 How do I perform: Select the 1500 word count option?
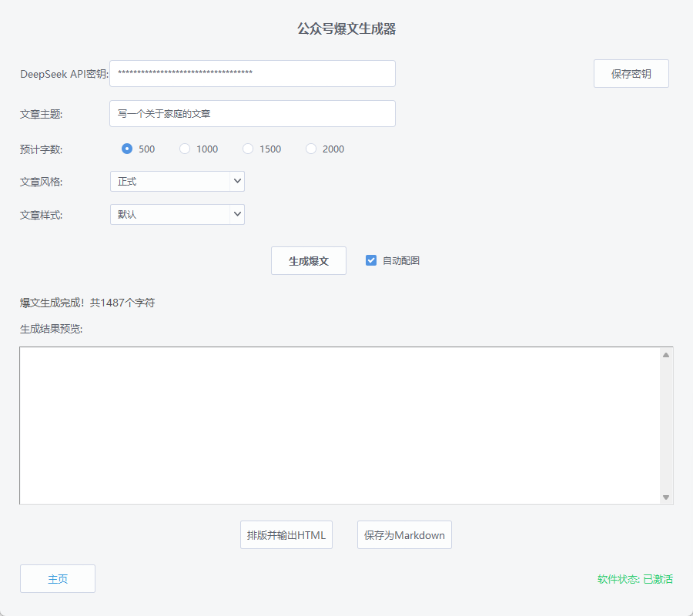pos(247,149)
